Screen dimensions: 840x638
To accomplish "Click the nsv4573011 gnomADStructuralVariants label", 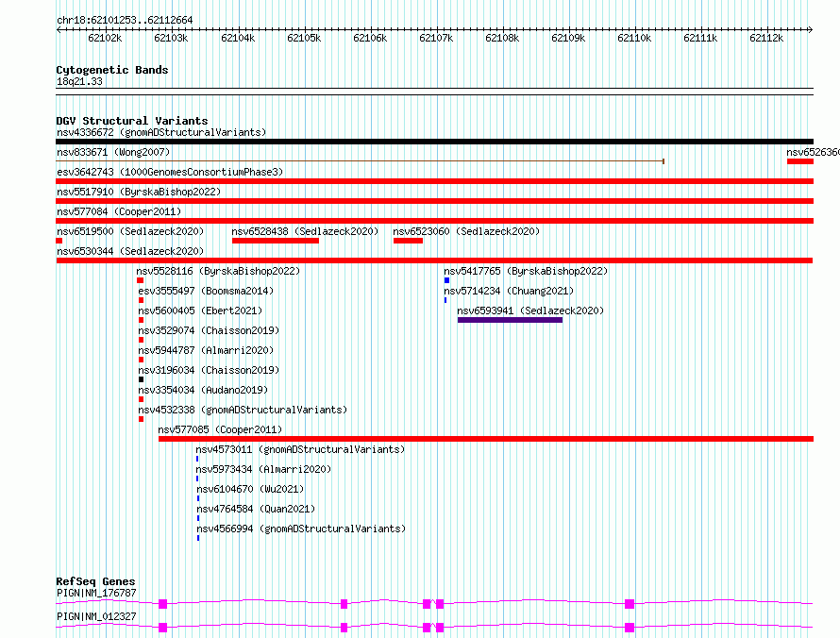I will tap(300, 449).
